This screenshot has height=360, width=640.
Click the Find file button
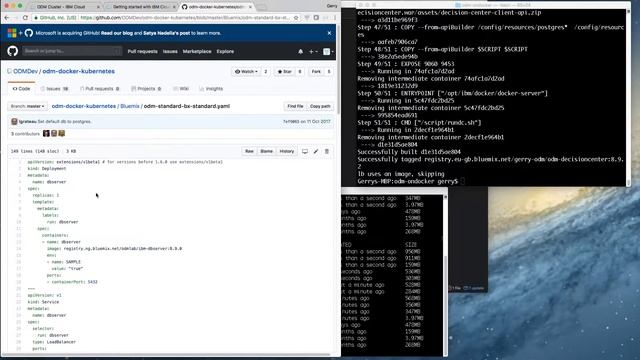click(295, 107)
